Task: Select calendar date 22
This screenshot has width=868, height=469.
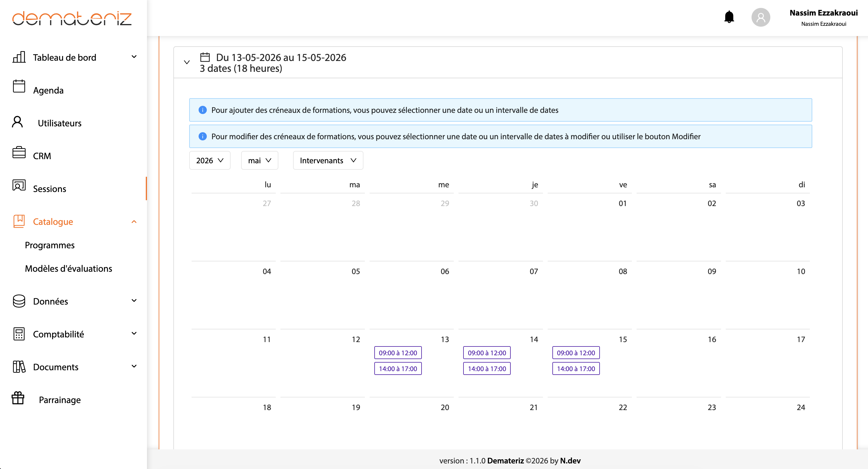Action: 623,407
